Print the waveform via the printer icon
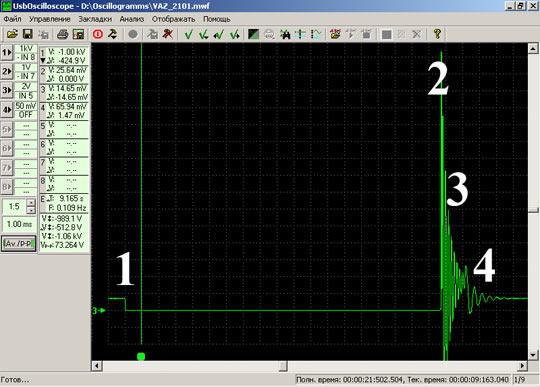 point(63,34)
